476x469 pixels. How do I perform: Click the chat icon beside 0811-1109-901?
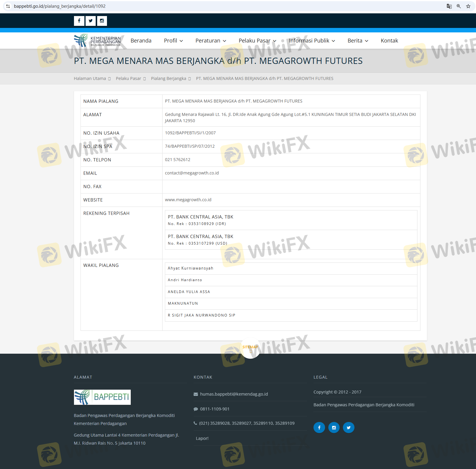point(196,409)
